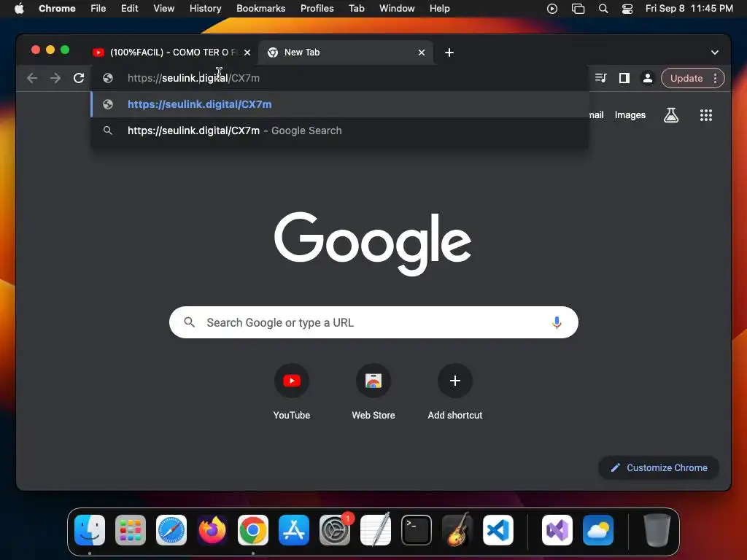
Task: Reload the current page
Action: pos(79,78)
